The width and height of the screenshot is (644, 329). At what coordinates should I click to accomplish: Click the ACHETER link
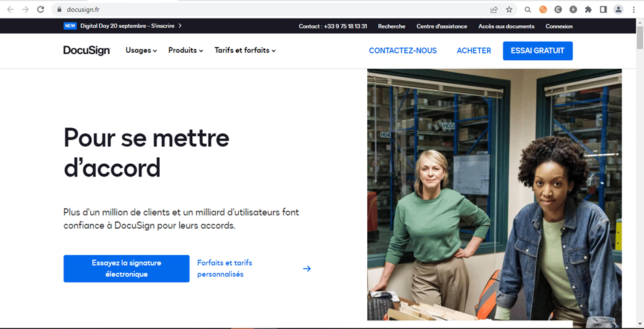pyautogui.click(x=474, y=50)
